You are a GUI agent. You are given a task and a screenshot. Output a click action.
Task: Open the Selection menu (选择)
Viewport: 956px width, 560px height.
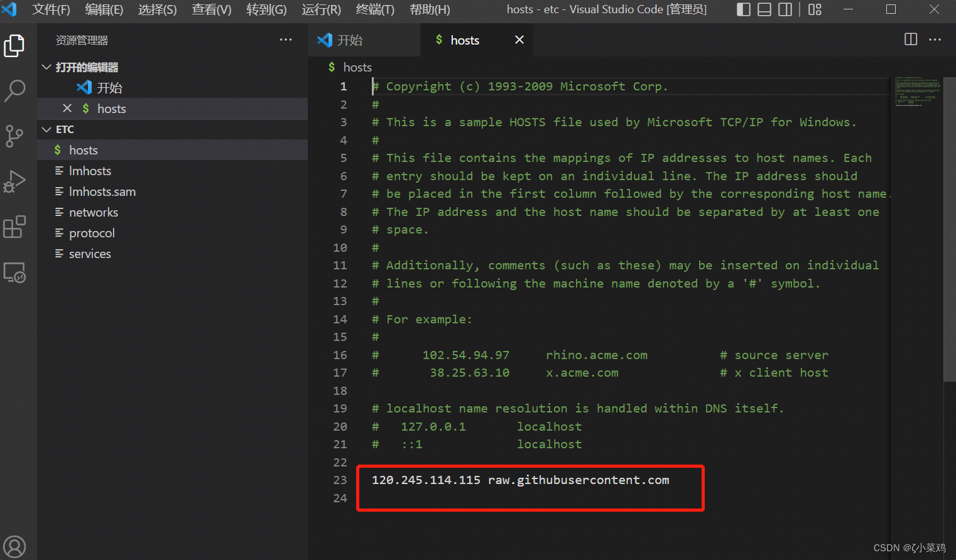[158, 9]
